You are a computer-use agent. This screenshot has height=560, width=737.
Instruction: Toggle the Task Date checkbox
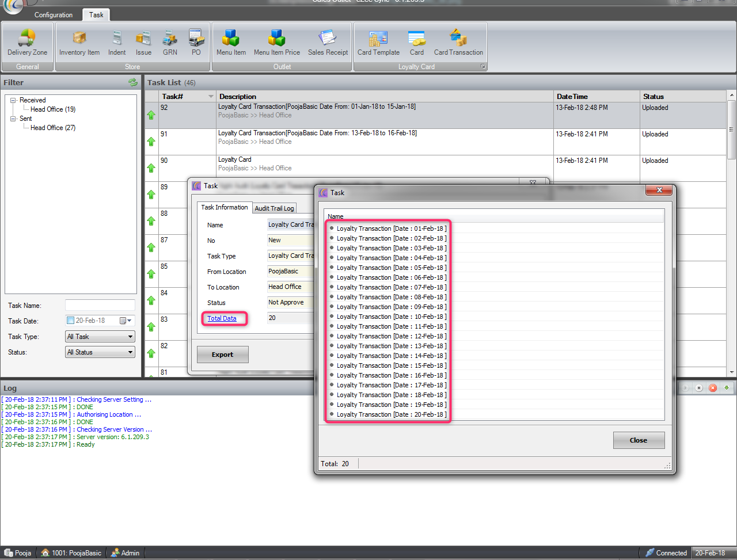point(70,321)
